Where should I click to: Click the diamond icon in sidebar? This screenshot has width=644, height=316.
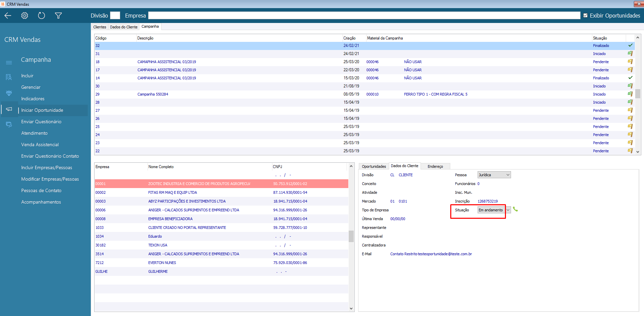pyautogui.click(x=9, y=93)
